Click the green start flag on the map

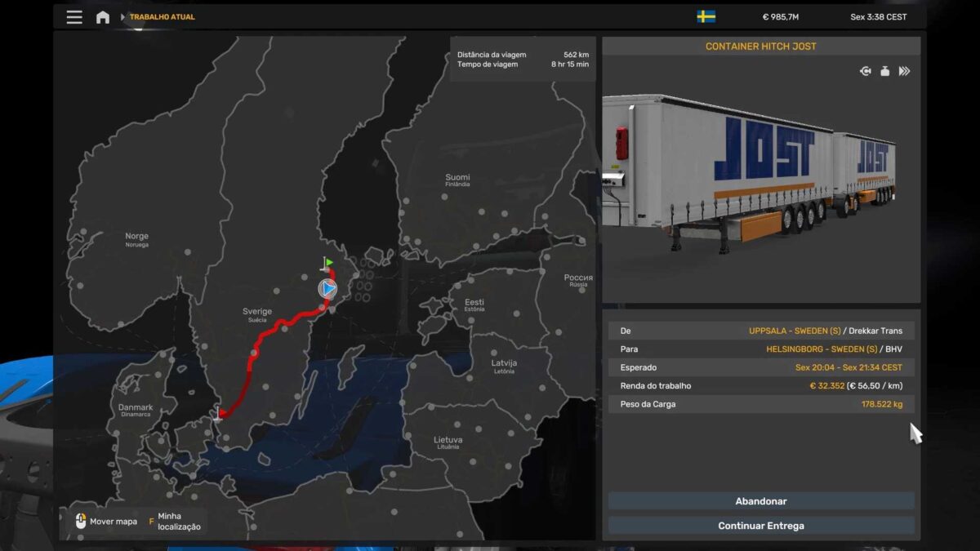click(327, 261)
